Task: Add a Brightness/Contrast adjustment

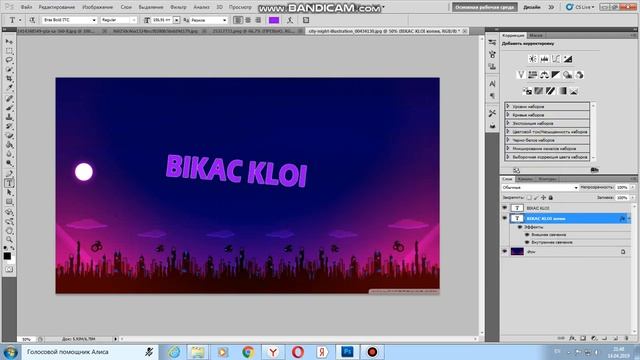Action: [533, 59]
